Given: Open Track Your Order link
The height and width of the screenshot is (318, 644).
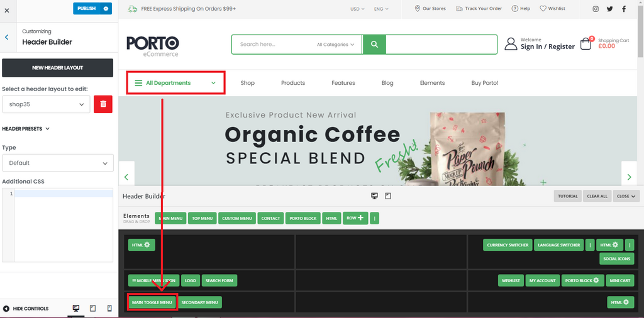Looking at the screenshot, I should (479, 9).
